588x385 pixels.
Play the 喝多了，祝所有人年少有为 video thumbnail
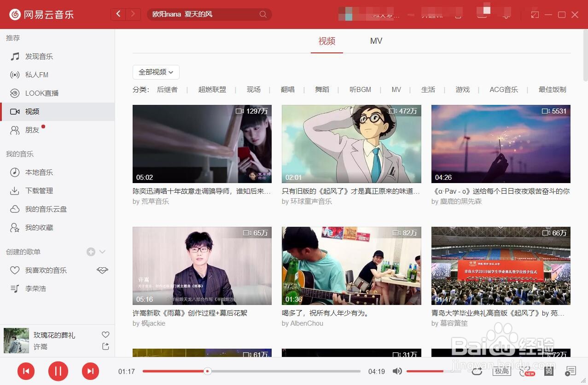(x=351, y=266)
